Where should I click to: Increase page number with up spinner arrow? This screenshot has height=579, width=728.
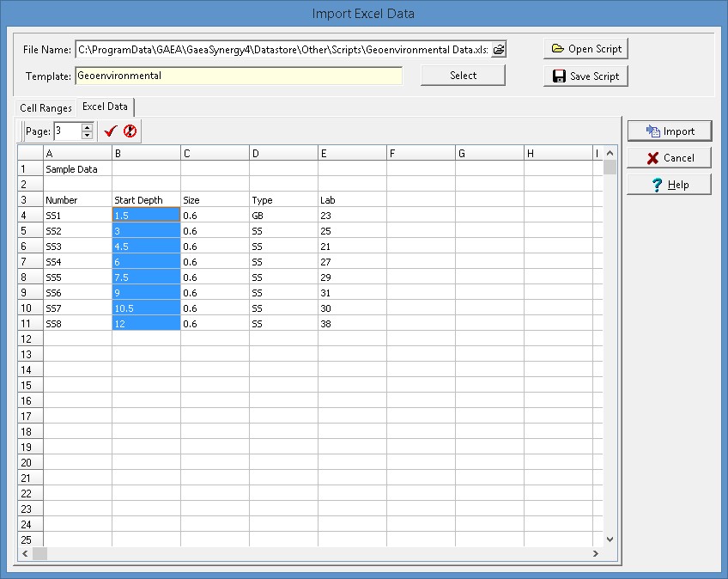tap(87, 127)
